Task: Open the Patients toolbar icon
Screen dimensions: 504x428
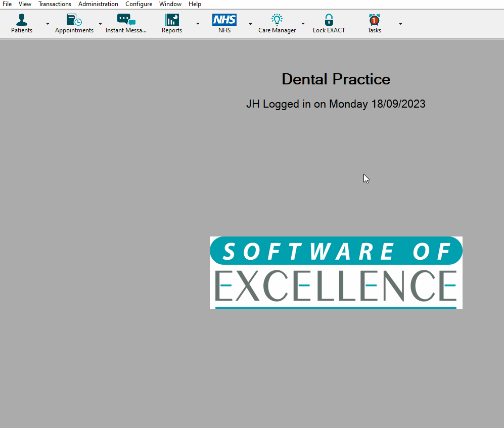Action: (x=22, y=20)
